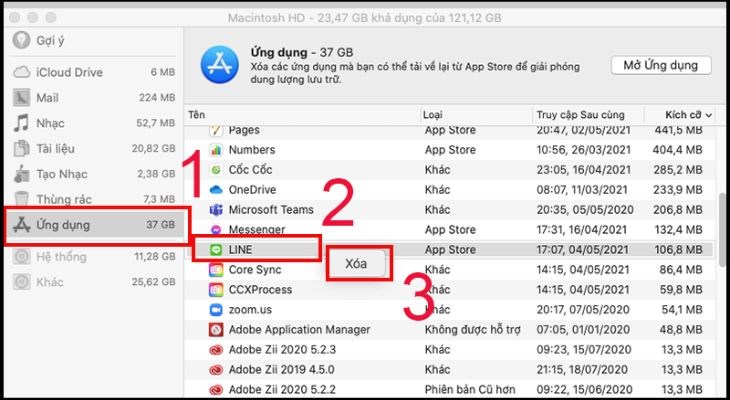
Task: Select Thùng rác category in sidebar
Action: [x=64, y=200]
